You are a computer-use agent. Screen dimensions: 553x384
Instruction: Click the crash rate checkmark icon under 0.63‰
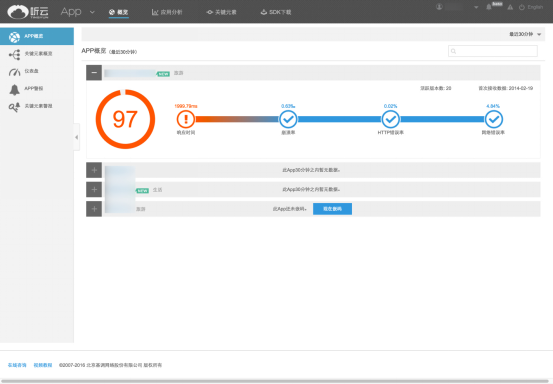click(288, 119)
